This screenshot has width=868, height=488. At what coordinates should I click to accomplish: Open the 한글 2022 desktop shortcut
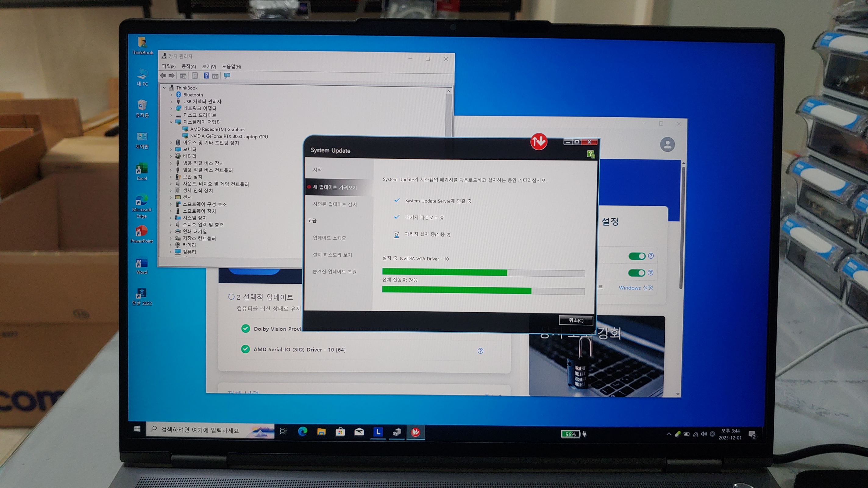pos(142,297)
